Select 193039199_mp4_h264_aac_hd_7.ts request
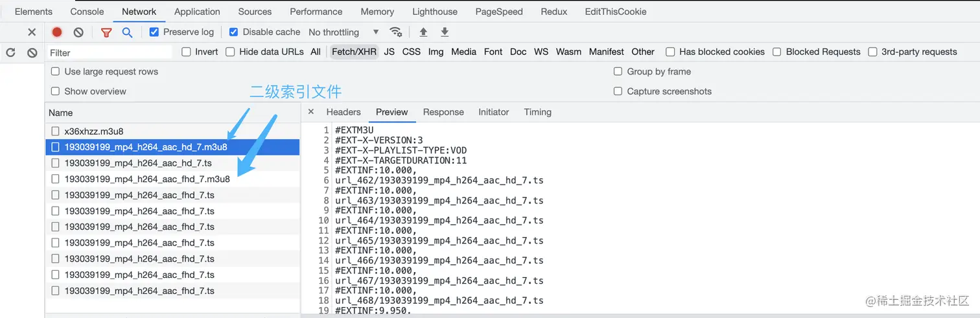 [172, 163]
